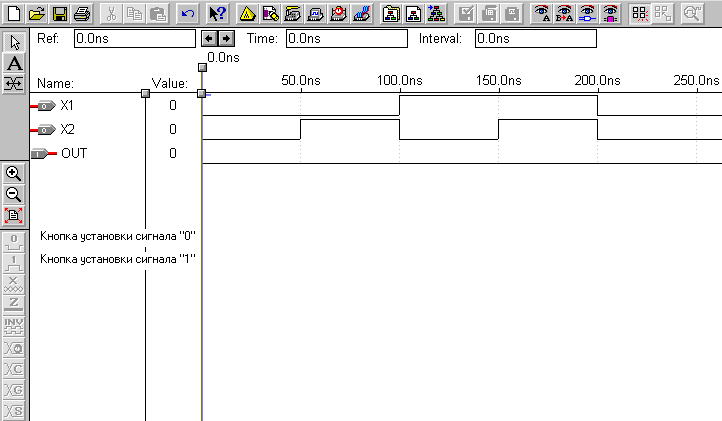The width and height of the screenshot is (722, 421).
Task: Move reference cursor to next transition
Action: (226, 39)
